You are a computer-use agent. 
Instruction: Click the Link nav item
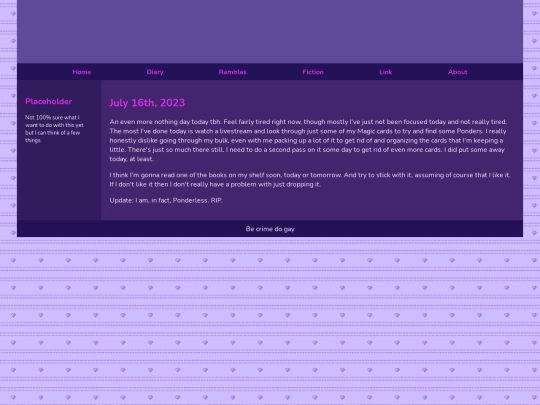386,72
